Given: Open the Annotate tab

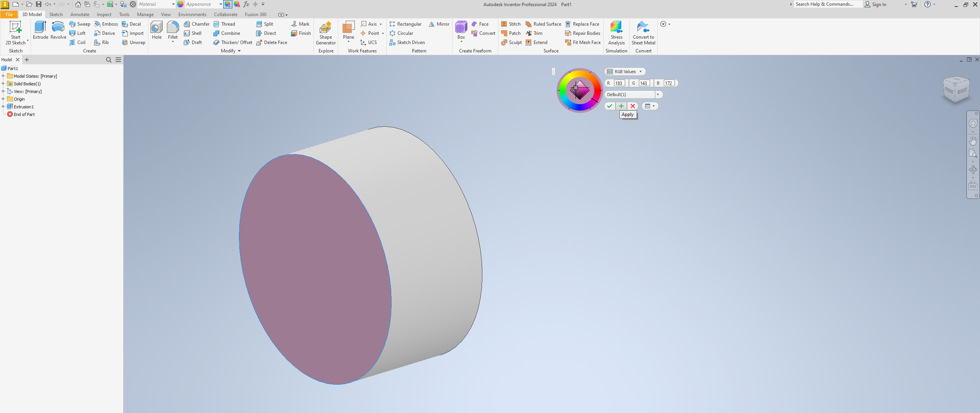Looking at the screenshot, I should [80, 15].
